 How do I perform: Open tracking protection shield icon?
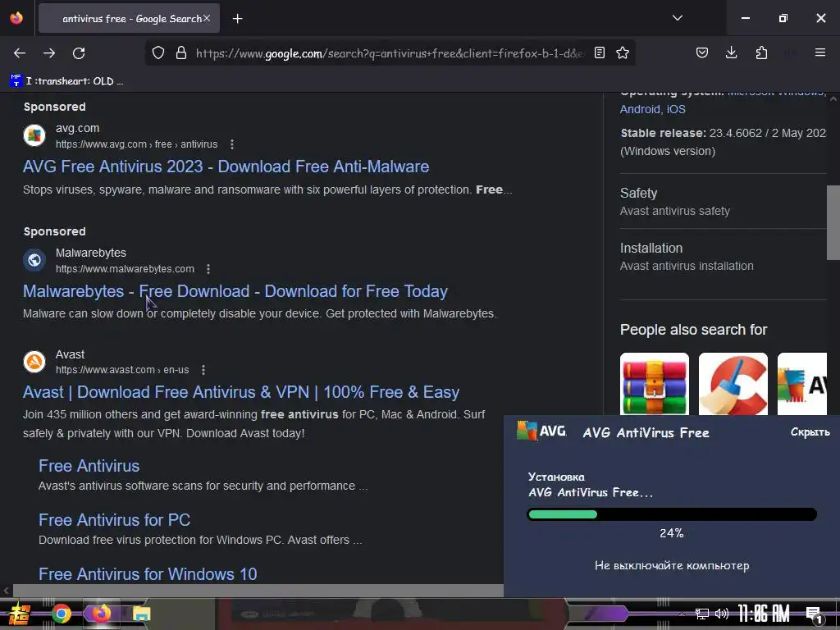(x=158, y=52)
